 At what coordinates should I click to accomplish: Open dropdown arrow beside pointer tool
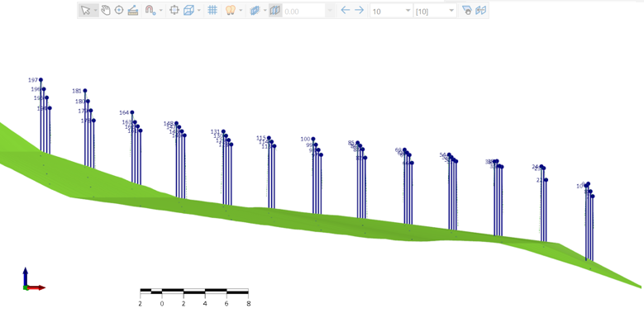click(x=95, y=11)
